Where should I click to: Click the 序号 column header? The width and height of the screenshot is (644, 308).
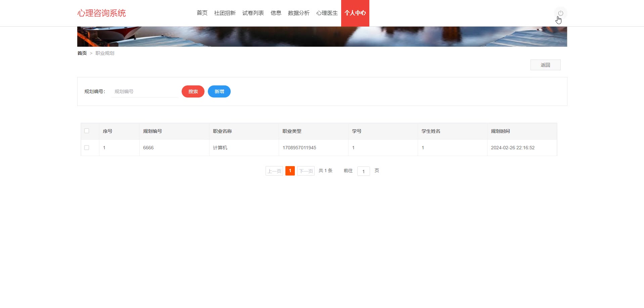coord(119,131)
